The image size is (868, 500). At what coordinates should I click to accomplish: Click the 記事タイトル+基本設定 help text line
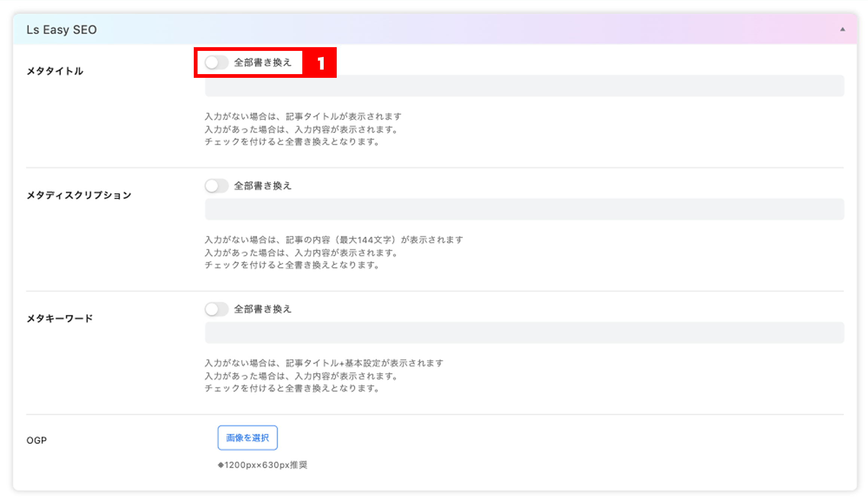point(324,363)
